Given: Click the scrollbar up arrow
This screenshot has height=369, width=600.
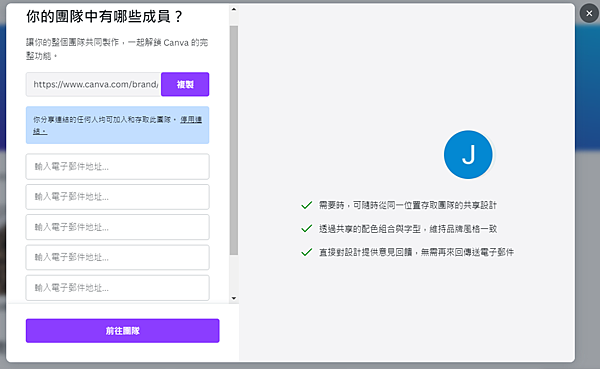Looking at the screenshot, I should point(234,9).
